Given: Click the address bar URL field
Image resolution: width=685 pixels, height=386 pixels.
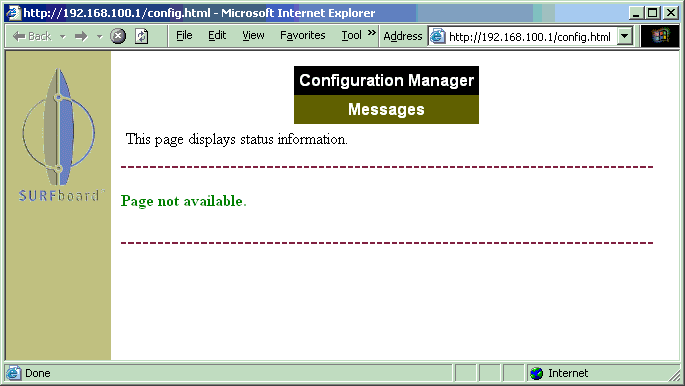Looking at the screenshot, I should pyautogui.click(x=529, y=37).
